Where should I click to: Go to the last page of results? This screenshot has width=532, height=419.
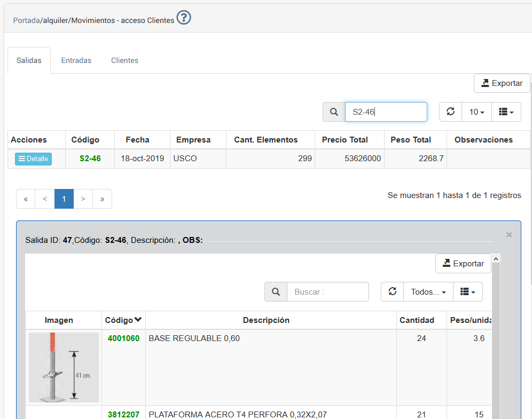pos(102,199)
